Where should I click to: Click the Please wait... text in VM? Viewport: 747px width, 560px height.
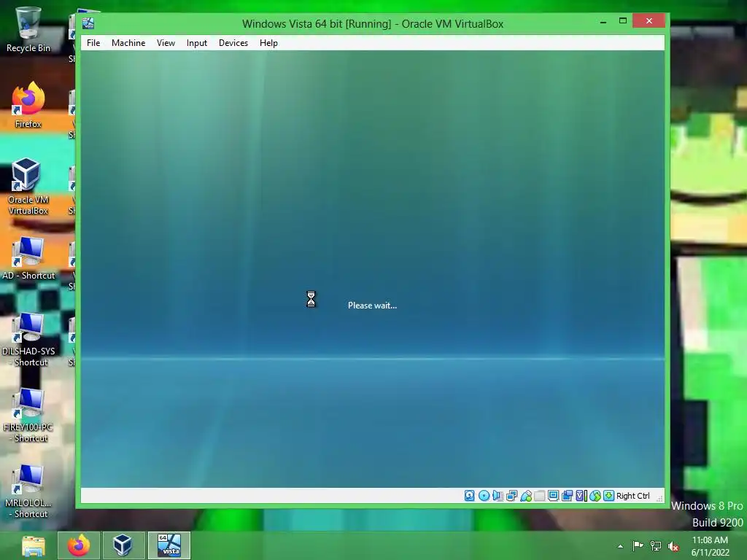[x=372, y=306]
